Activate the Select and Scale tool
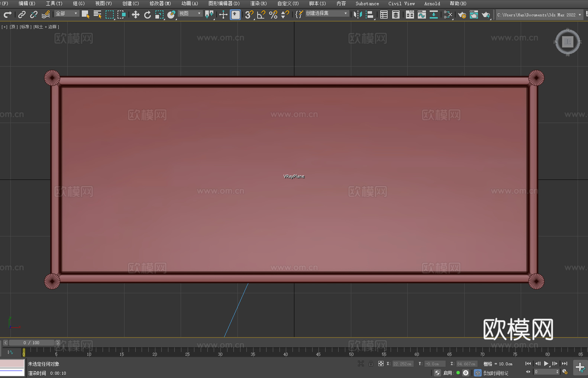588x378 pixels. pyautogui.click(x=159, y=14)
